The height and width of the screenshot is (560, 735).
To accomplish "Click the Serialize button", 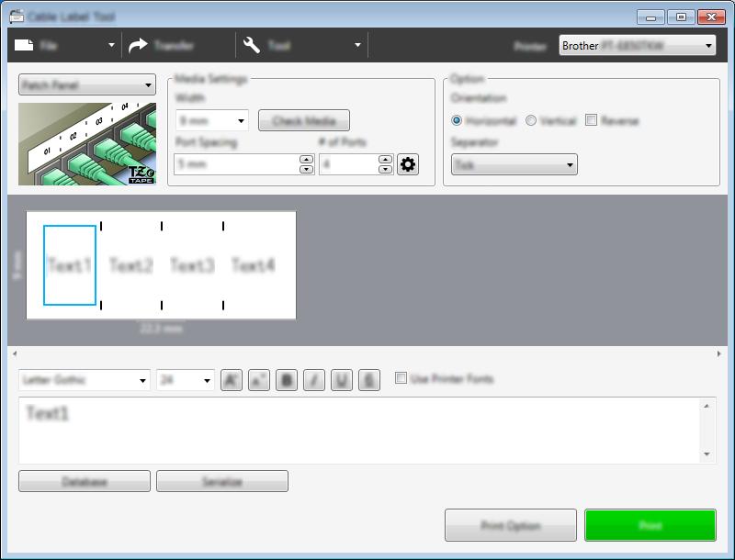I will coord(222,481).
